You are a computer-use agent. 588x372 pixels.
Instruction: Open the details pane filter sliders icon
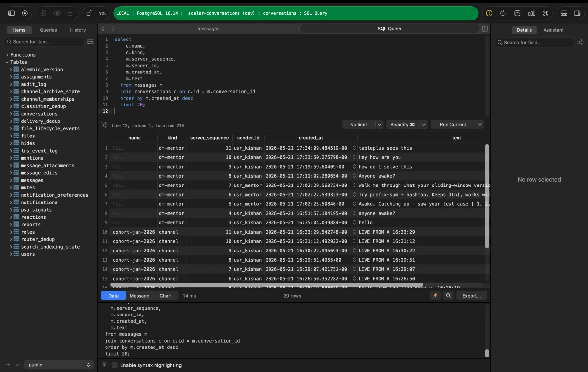580,42
